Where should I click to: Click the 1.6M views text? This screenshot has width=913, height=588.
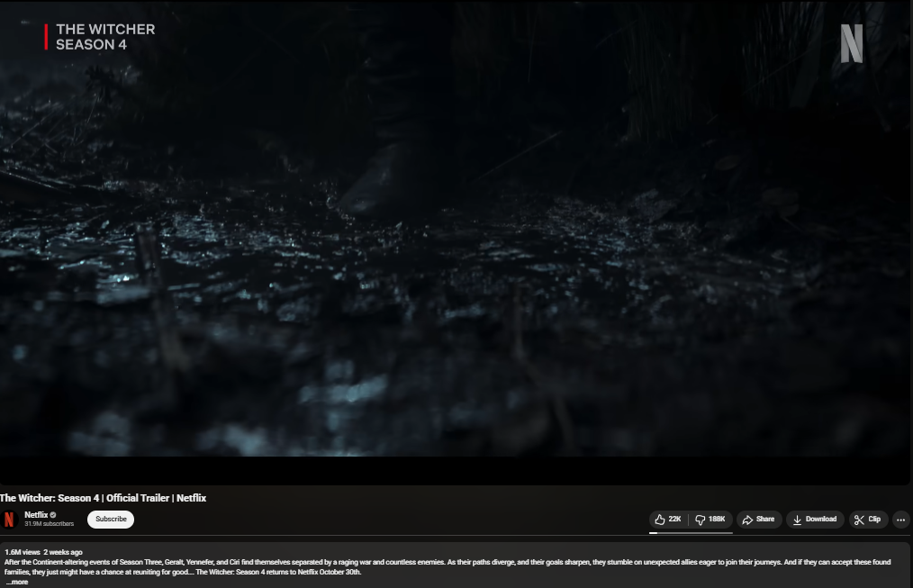click(23, 552)
